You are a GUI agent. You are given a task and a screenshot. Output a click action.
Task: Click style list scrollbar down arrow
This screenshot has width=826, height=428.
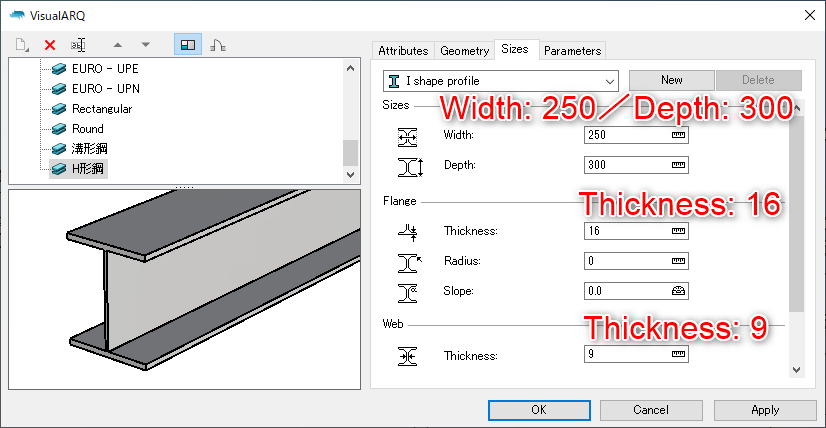350,174
